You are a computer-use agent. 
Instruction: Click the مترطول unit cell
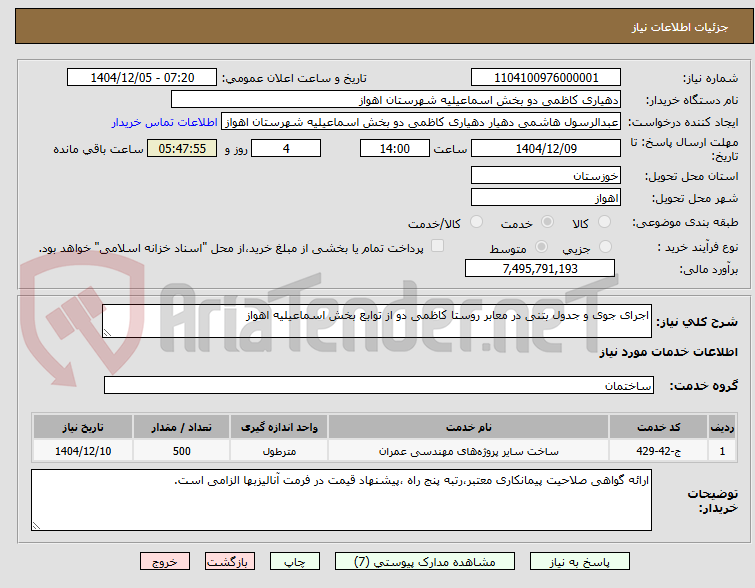click(x=279, y=451)
